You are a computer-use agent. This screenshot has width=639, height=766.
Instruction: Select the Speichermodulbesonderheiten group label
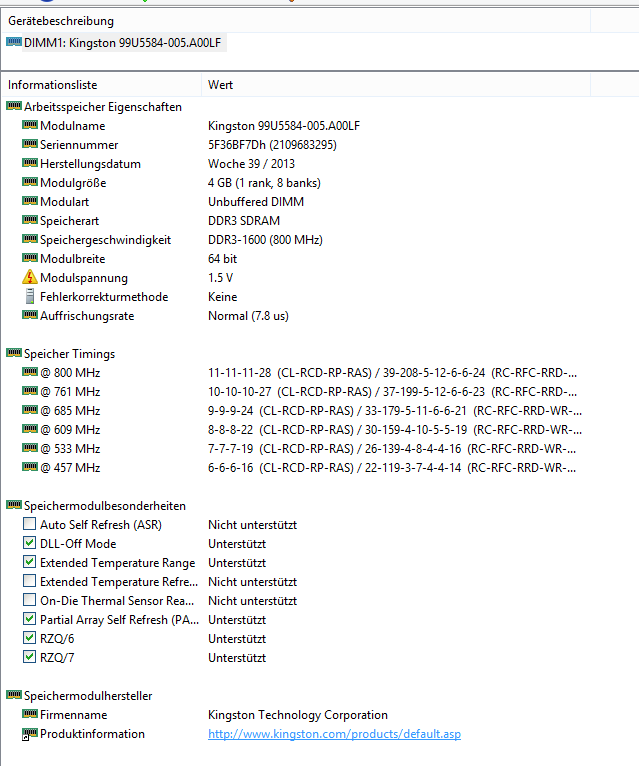pyautogui.click(x=105, y=506)
